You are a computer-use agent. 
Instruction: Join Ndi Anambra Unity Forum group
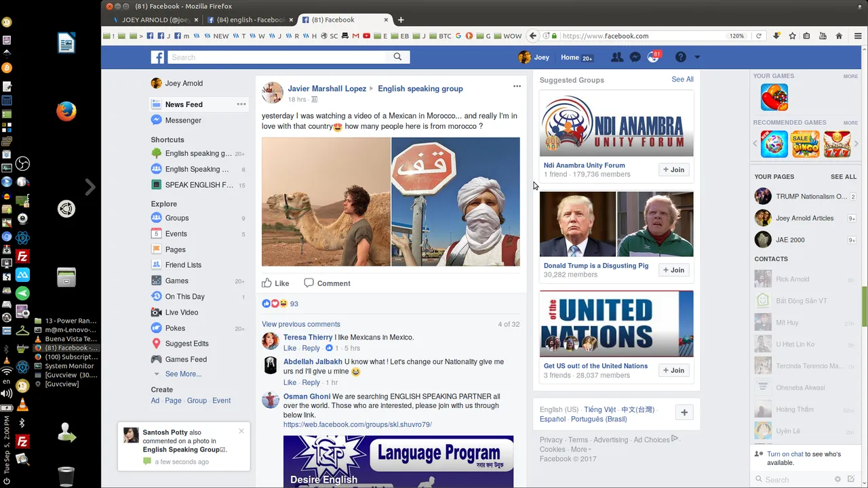673,169
